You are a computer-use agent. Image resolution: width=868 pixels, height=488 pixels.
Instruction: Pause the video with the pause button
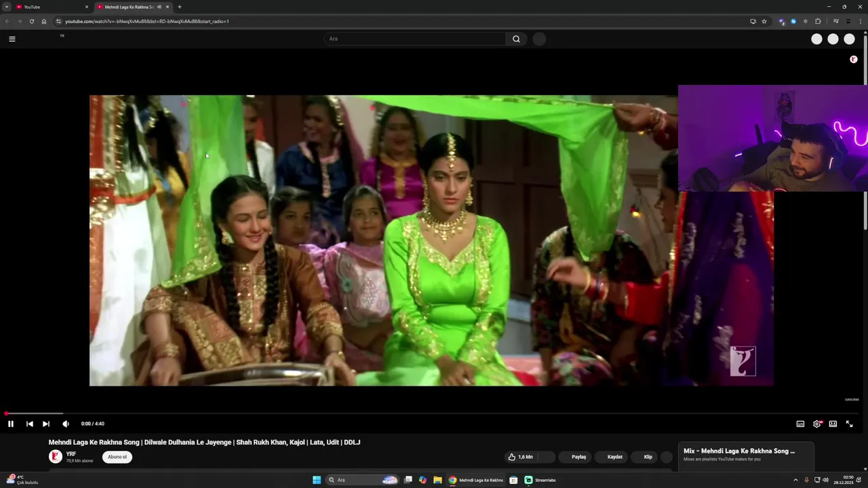[11, 424]
